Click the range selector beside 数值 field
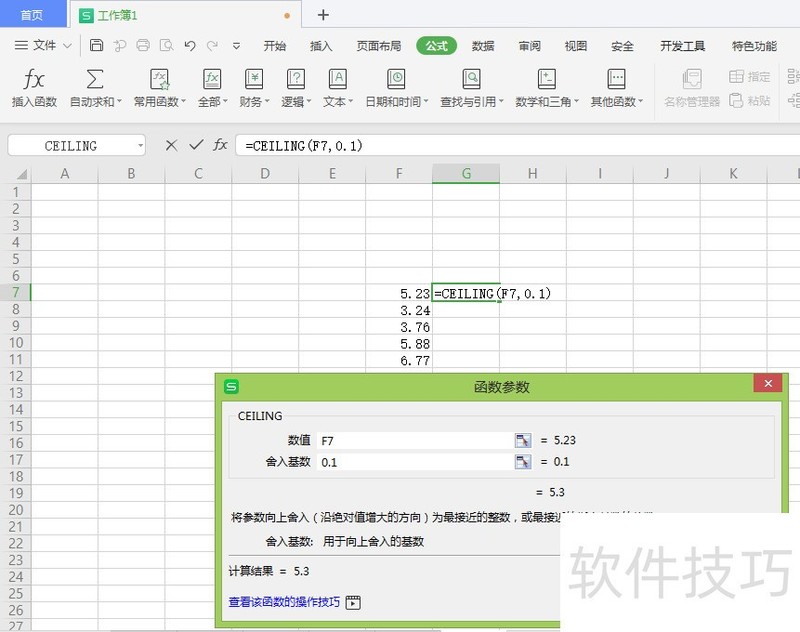This screenshot has height=632, width=800. [522, 440]
